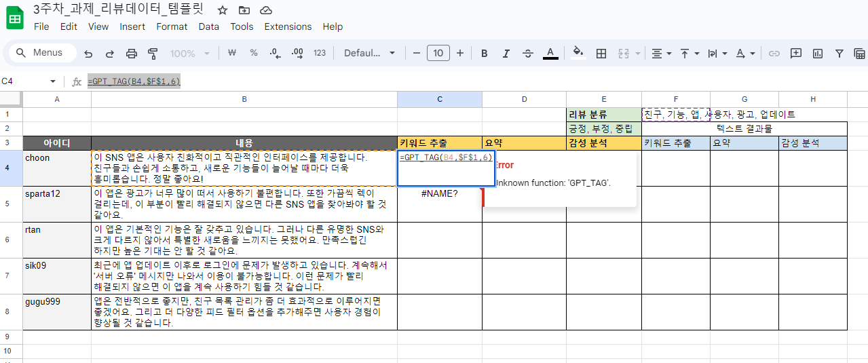Toggle strikethrough formatting
The image size is (868, 363).
[x=529, y=53]
